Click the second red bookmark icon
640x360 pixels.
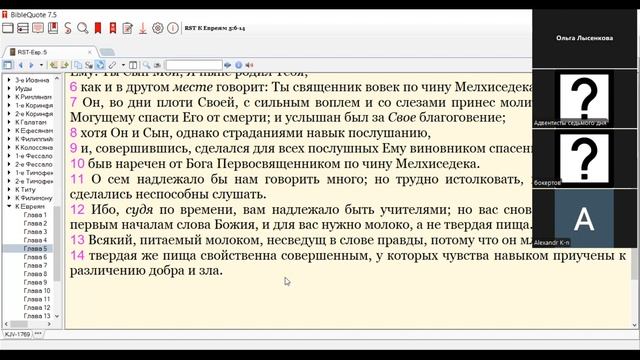113,28
